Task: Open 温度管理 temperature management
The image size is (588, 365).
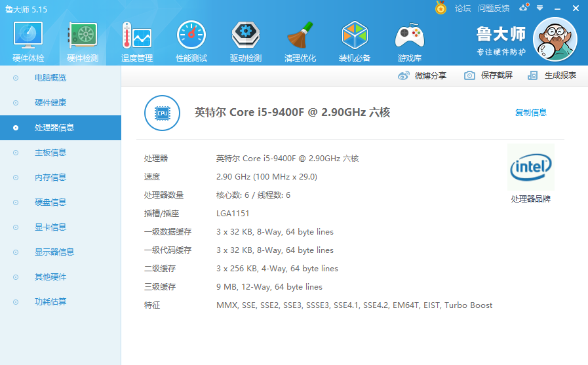Action: click(x=137, y=42)
